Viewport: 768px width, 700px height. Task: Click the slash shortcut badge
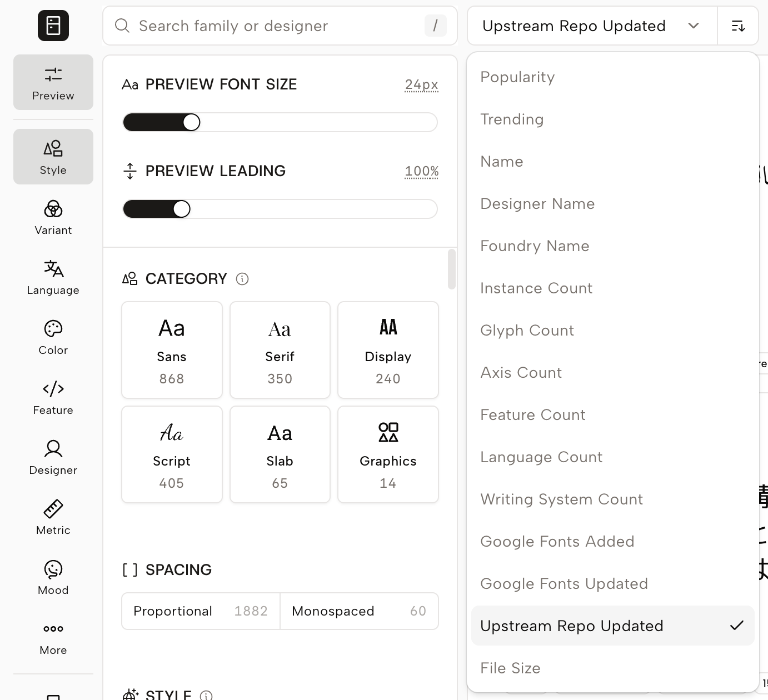click(x=435, y=26)
